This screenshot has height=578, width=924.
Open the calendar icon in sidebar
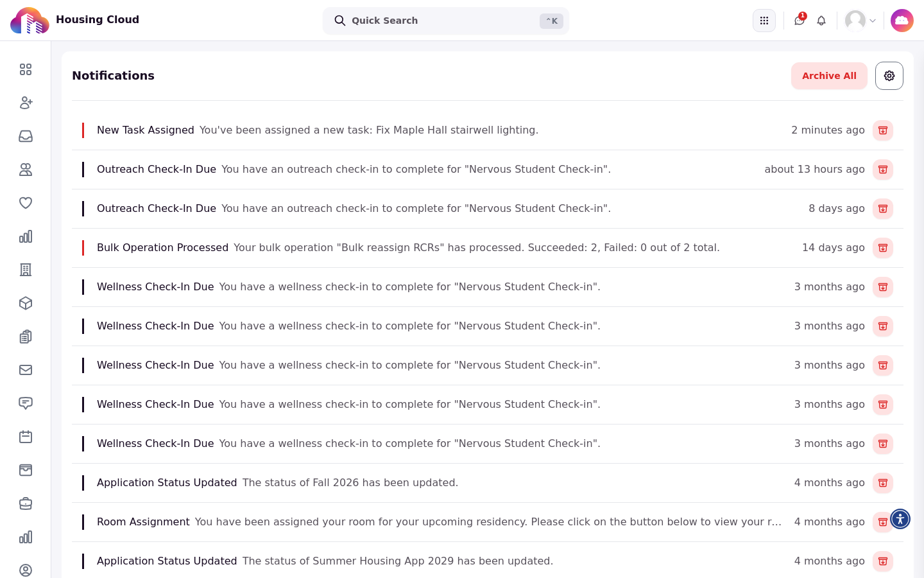point(26,437)
